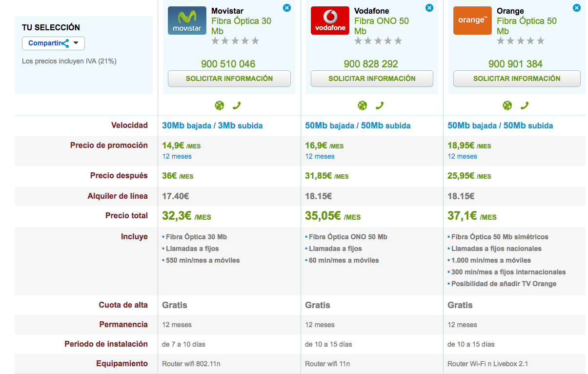588x374 pixels.
Task: Click the globe icon under Movistar
Action: coord(220,105)
